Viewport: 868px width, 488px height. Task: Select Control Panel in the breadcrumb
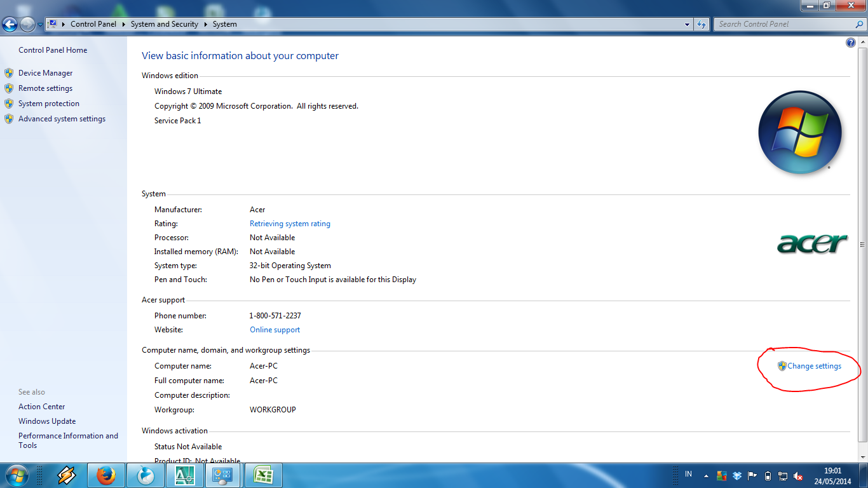coord(93,24)
